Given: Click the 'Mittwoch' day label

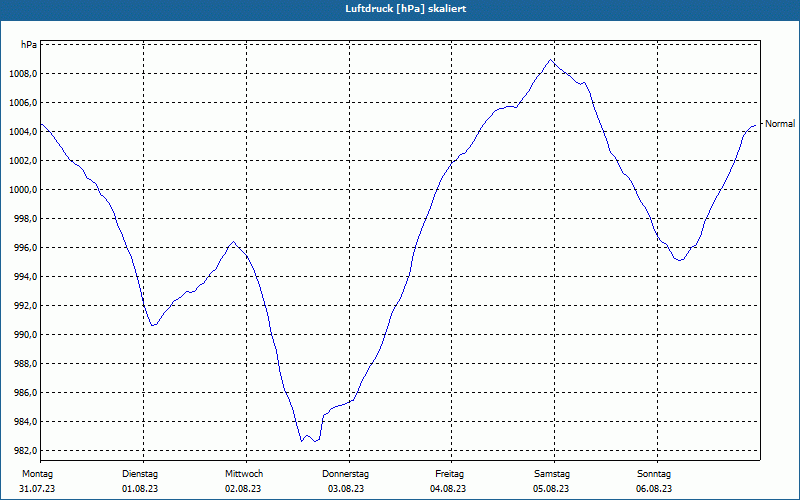Looking at the screenshot, I should 244,474.
